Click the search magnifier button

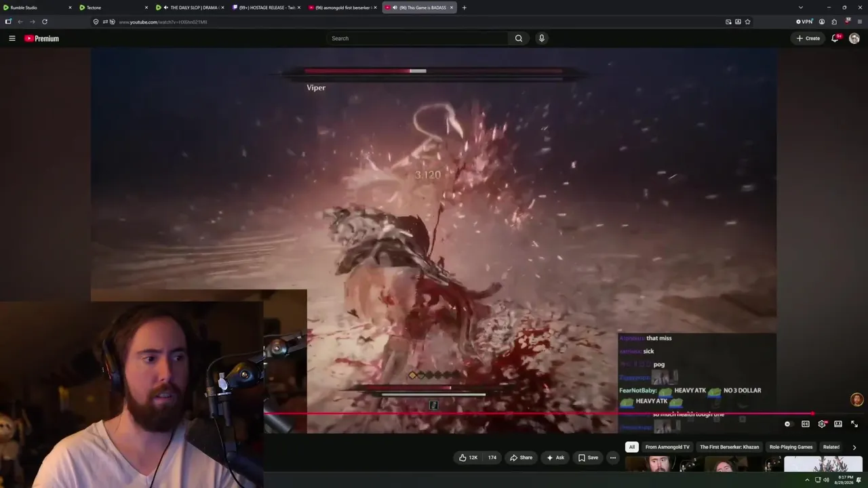(x=519, y=39)
